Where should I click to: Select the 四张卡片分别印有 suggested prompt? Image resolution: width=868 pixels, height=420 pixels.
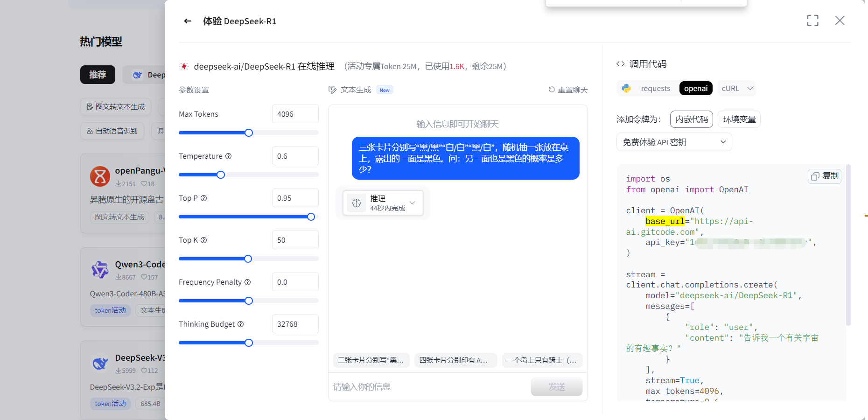pos(455,360)
